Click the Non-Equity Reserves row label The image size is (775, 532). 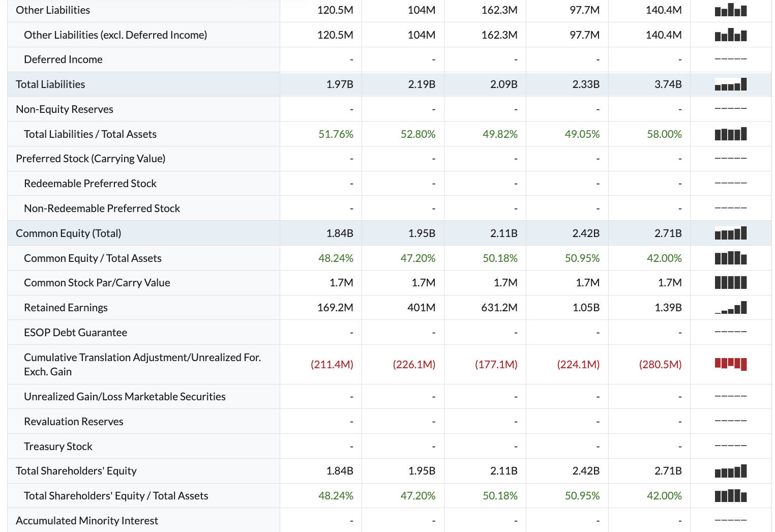click(65, 109)
